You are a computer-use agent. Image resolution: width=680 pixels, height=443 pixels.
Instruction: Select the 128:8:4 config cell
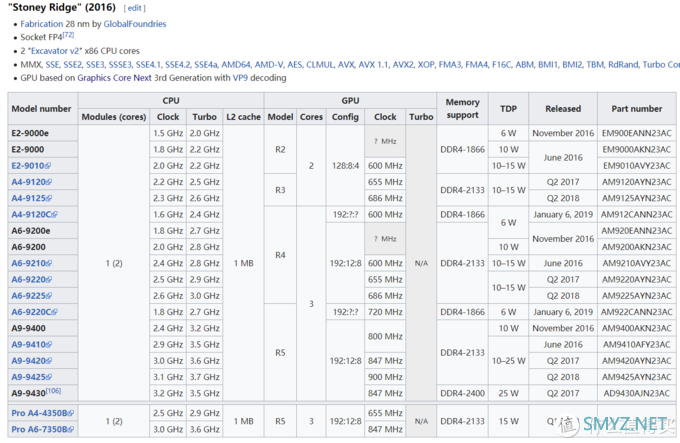tap(345, 166)
